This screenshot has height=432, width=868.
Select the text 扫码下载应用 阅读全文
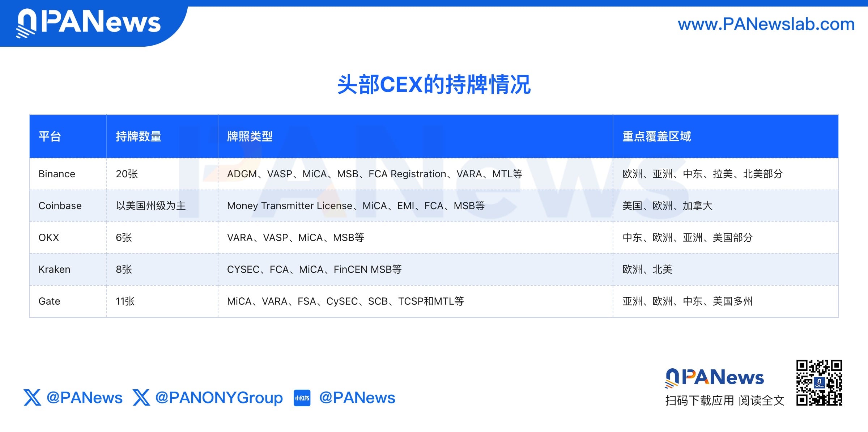tap(725, 401)
